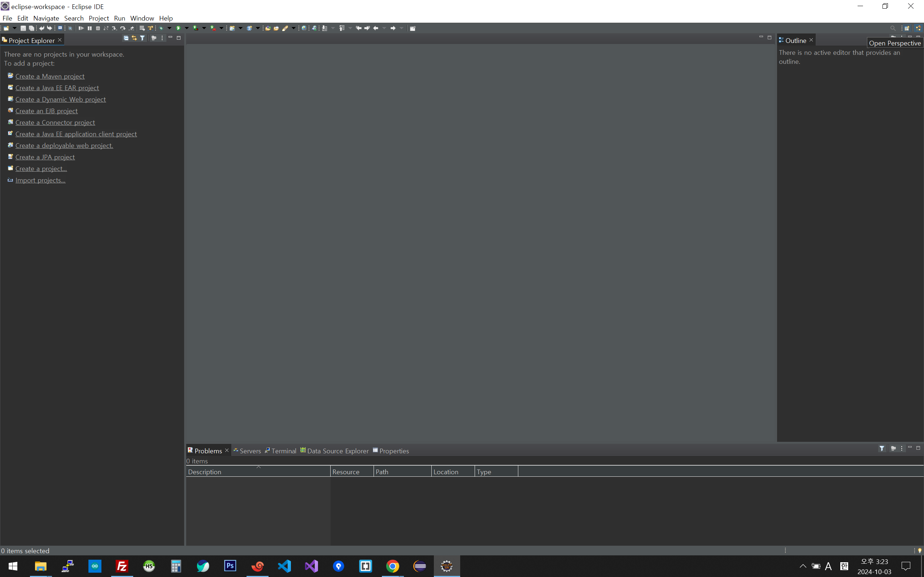
Task: Click the Problems view filter icon
Action: click(882, 448)
